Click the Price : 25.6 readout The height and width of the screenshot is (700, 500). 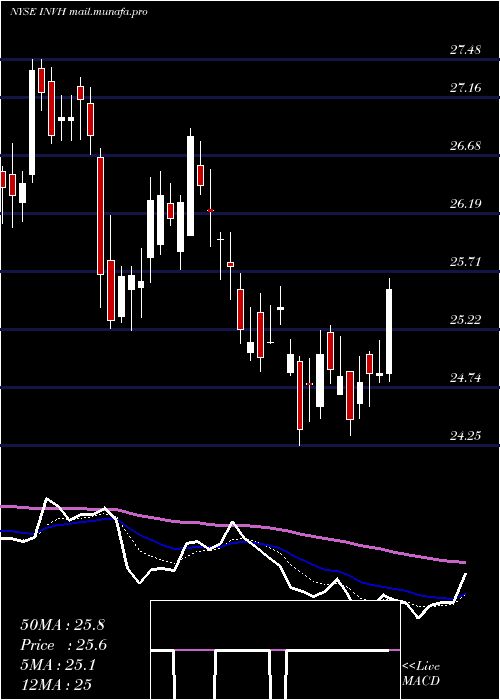63,645
